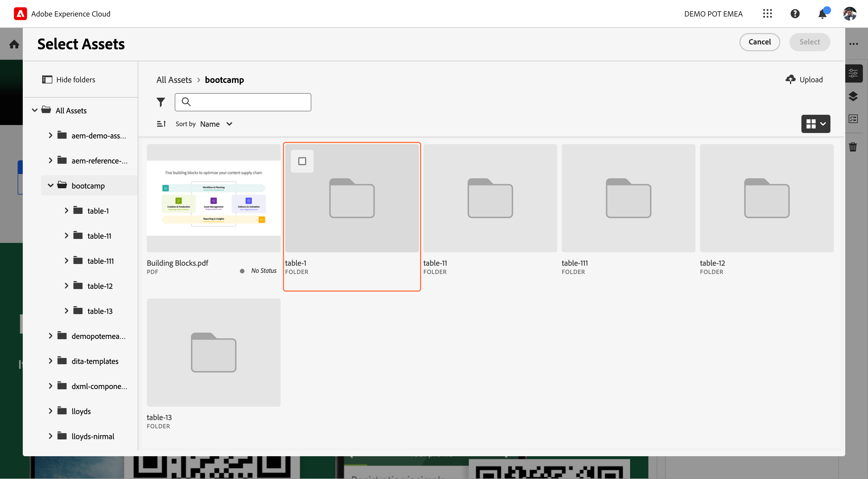This screenshot has width=868, height=479.
Task: Click inside the asset search field
Action: (242, 102)
